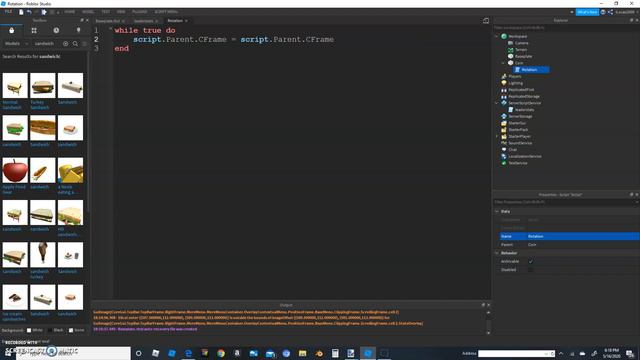Click the Toolbox search text field

pos(46,43)
